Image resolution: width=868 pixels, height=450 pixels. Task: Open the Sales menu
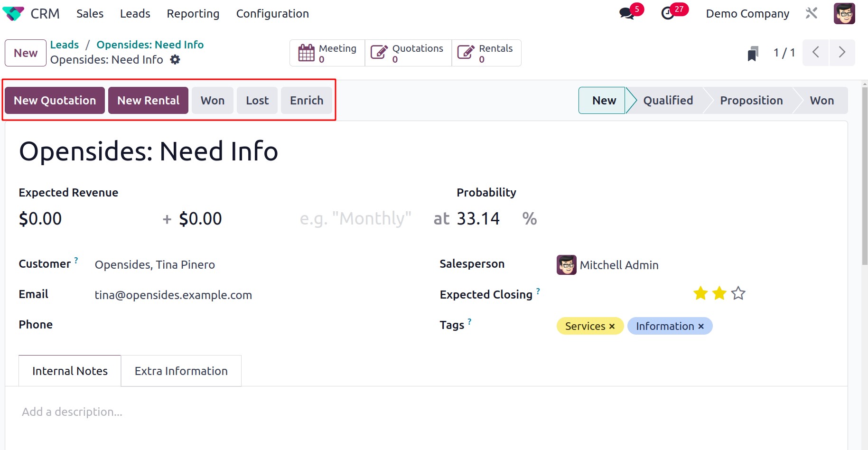90,14
